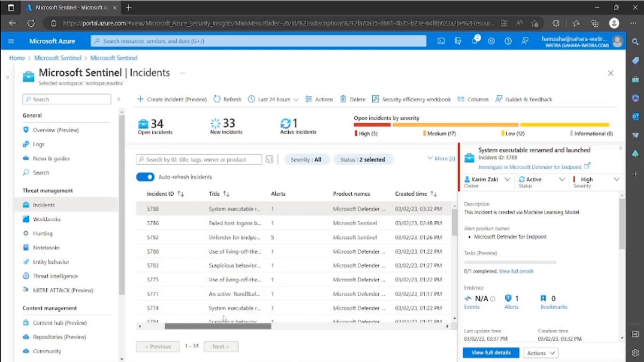This screenshot has height=362, width=644.
Task: Open Cloud Shell from the Azure header
Action: tap(441, 41)
